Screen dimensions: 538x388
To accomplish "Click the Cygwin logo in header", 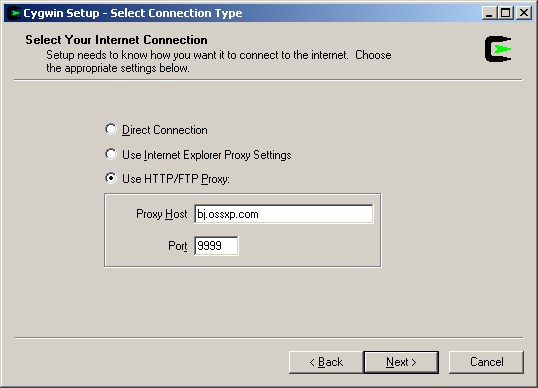I will (x=498, y=49).
